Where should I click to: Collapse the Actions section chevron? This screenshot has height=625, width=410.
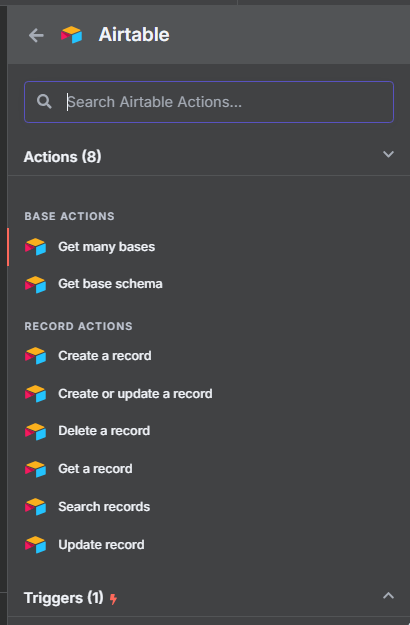click(x=388, y=154)
